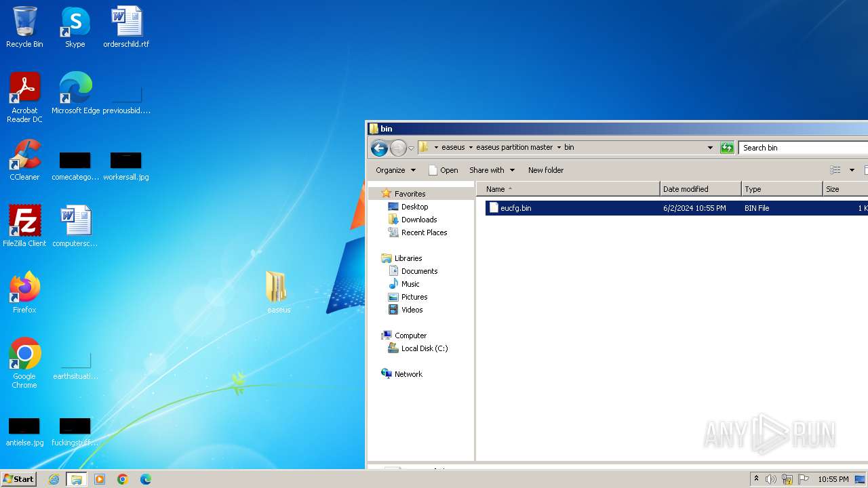Open recent pages dropdown arrow
Image resolution: width=868 pixels, height=488 pixels.
(x=411, y=148)
